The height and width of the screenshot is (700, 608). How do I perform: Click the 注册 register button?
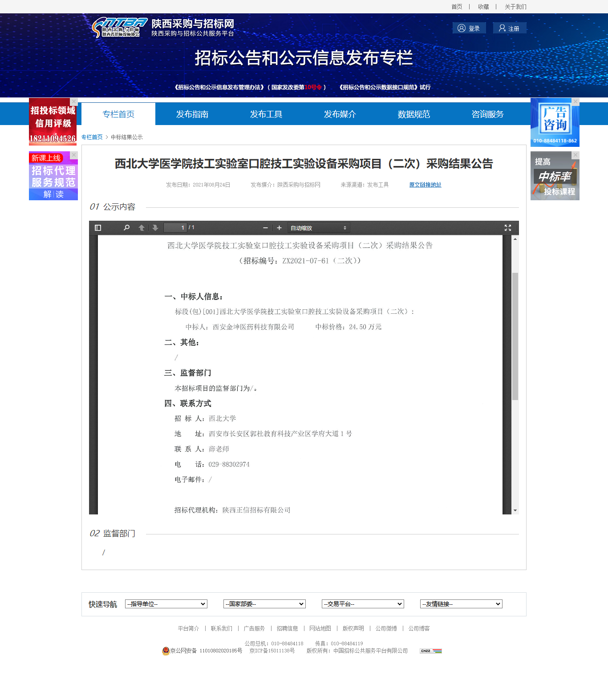(x=509, y=28)
